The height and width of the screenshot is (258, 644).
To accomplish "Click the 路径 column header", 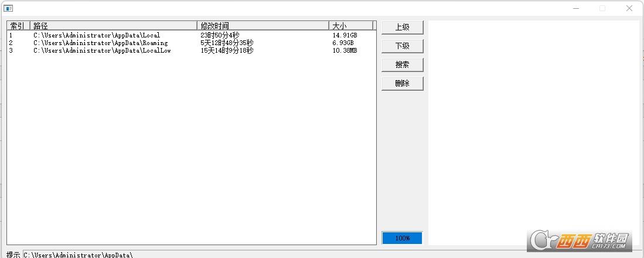I will 113,26.
